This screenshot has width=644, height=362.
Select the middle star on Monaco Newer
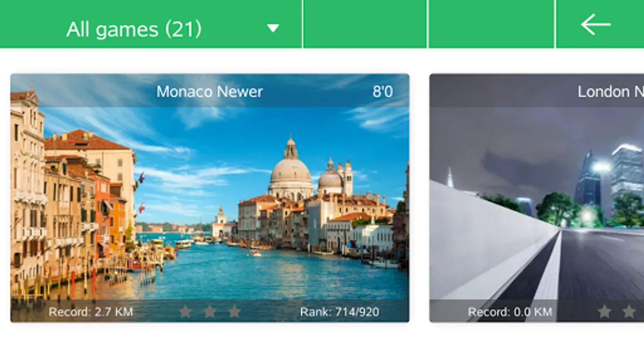pyautogui.click(x=210, y=311)
